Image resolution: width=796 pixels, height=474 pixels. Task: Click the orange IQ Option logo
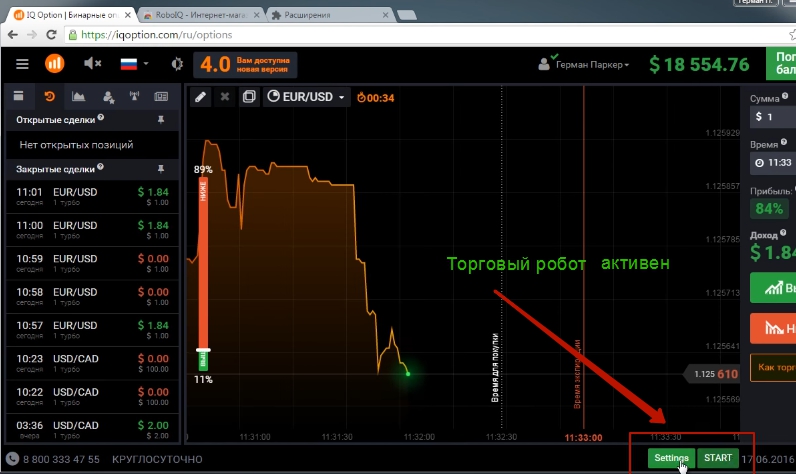click(x=54, y=64)
